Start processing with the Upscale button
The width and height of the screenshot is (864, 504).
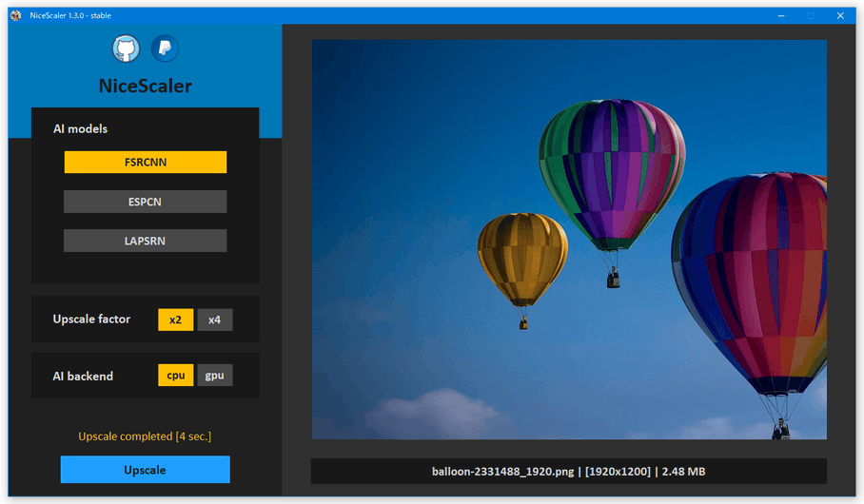[146, 470]
